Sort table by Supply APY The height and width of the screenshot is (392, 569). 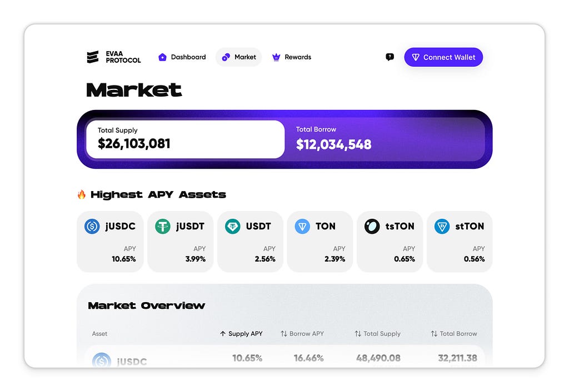pyautogui.click(x=241, y=334)
